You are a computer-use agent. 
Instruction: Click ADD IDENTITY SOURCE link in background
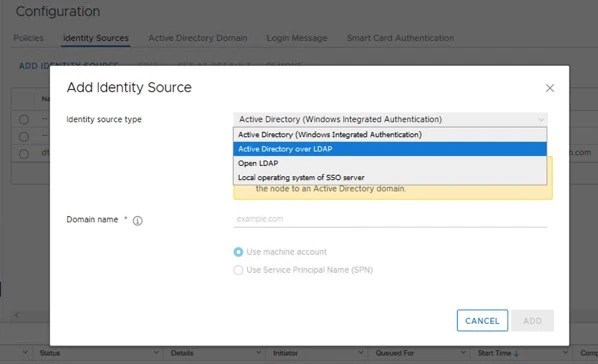pos(69,65)
